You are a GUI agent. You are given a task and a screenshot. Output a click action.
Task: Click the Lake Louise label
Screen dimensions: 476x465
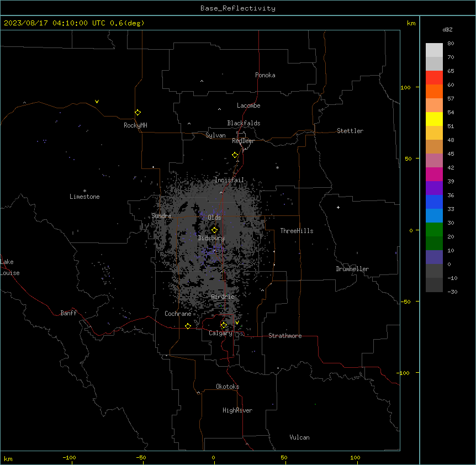pos(9,267)
